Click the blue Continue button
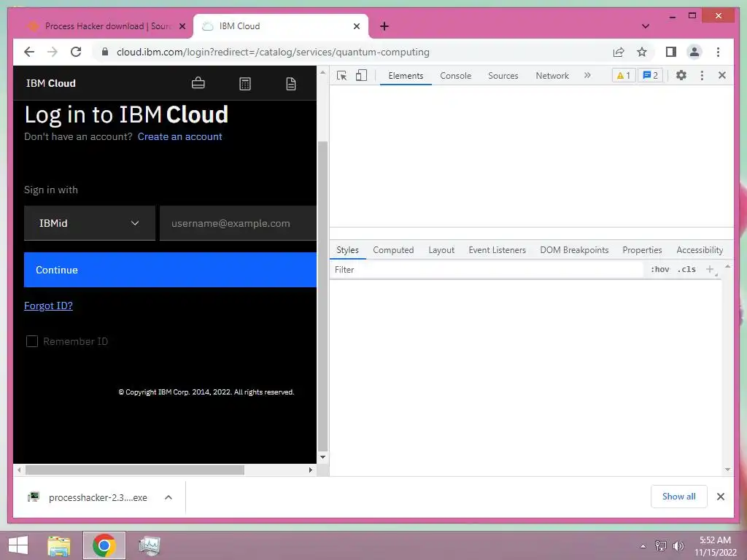The height and width of the screenshot is (560, 747). 170,270
